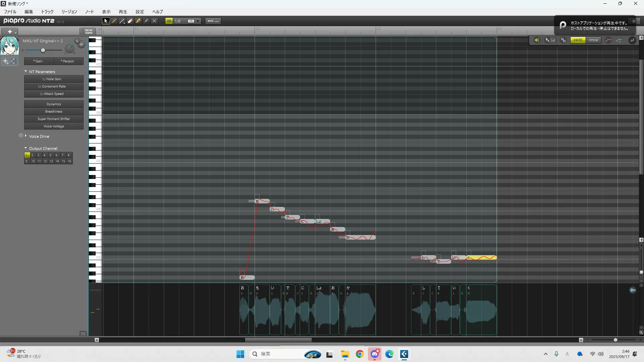Solo the MIKU NT track
The image size is (644, 362).
click(x=77, y=41)
